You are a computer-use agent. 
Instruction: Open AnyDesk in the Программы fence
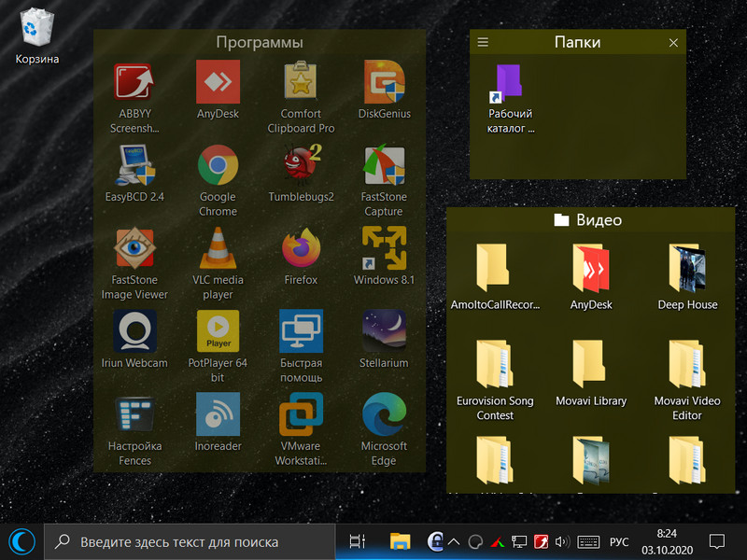pyautogui.click(x=218, y=90)
